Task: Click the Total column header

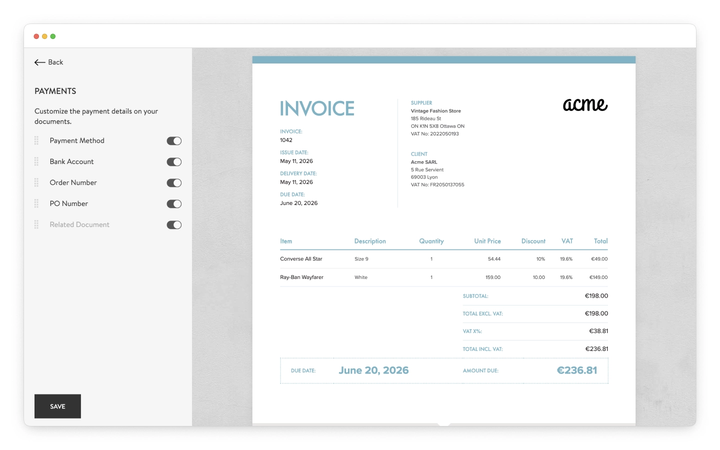Action: pos(601,241)
